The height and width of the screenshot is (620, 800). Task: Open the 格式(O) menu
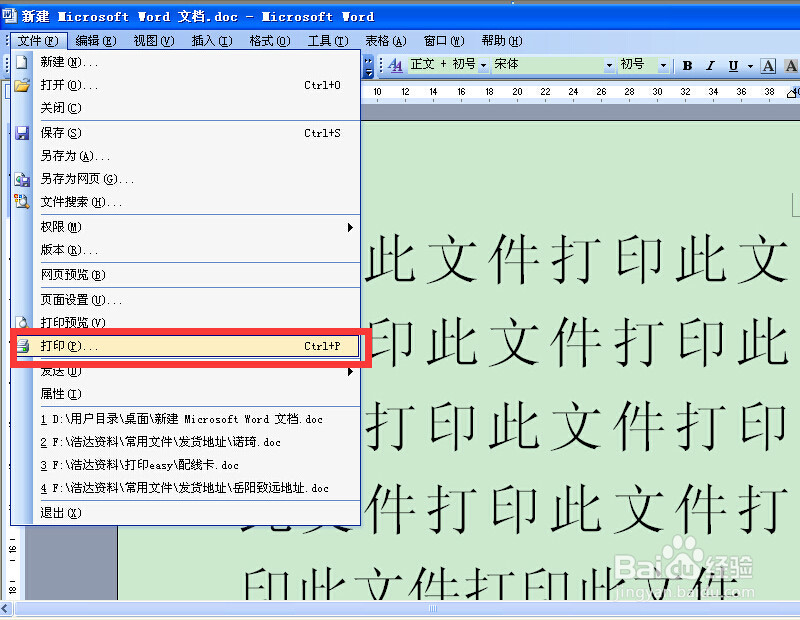tap(270, 41)
